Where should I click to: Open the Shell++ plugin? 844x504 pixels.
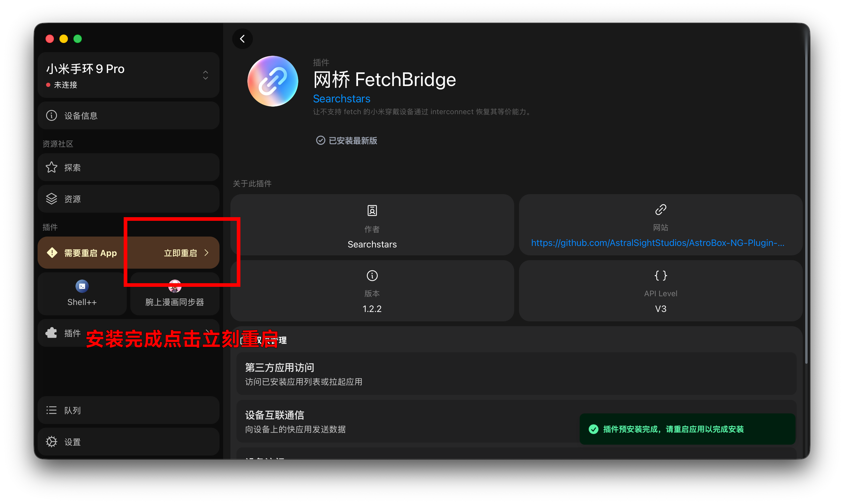click(82, 293)
